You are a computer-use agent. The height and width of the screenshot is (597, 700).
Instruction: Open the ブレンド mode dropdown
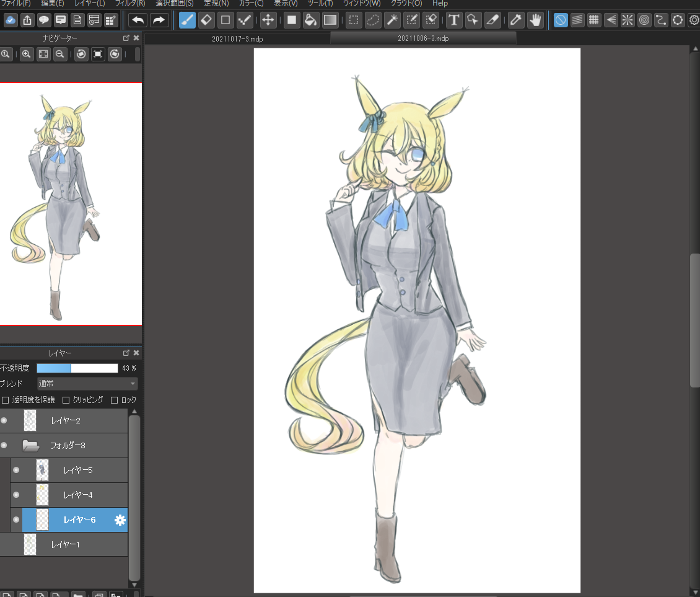pos(87,384)
